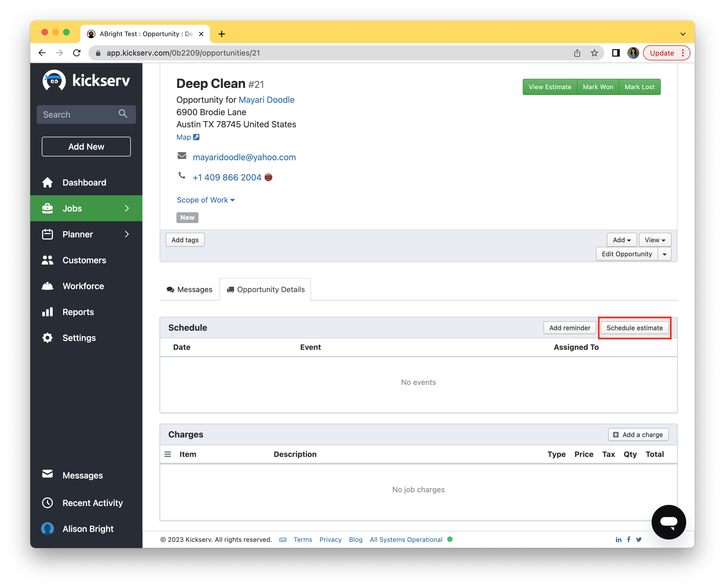The image size is (725, 588).
Task: Click the do-not-text icon beside phone number
Action: pyautogui.click(x=268, y=177)
